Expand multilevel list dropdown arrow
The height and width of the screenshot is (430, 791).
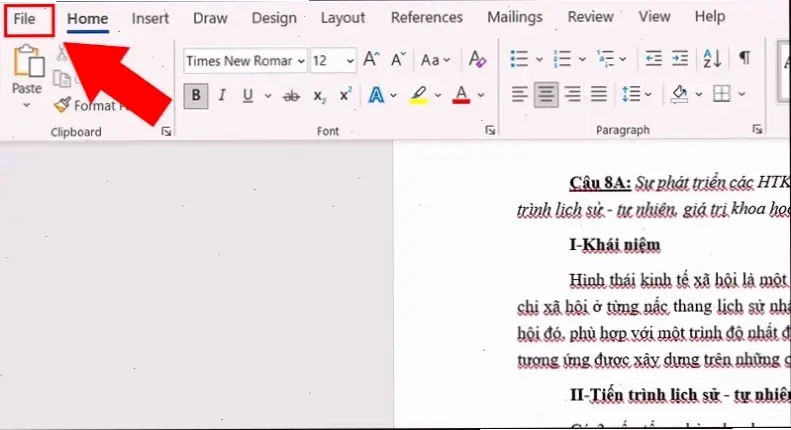click(x=623, y=60)
